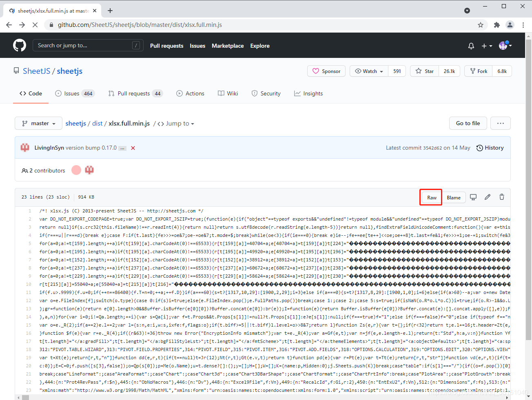Viewport: 532px width, 400px height.
Task: Click the Go to file button
Action: point(468,123)
